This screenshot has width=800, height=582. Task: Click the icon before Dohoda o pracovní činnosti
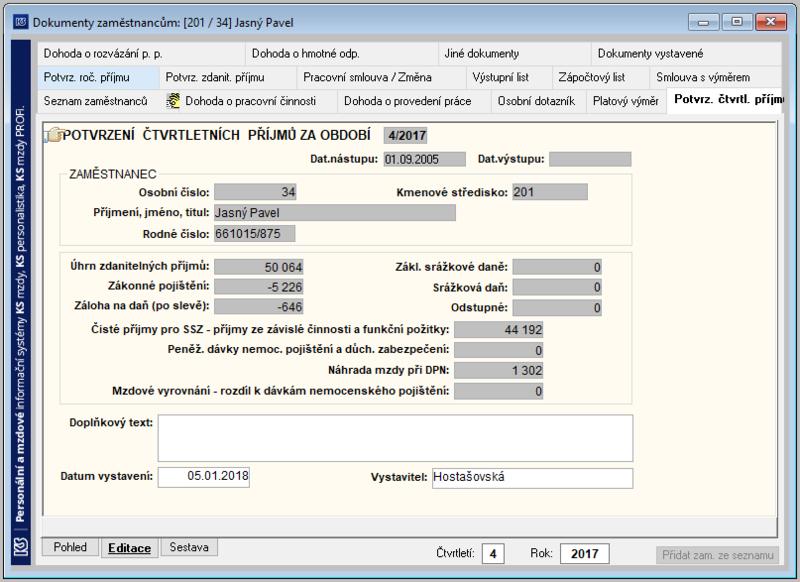click(173, 101)
